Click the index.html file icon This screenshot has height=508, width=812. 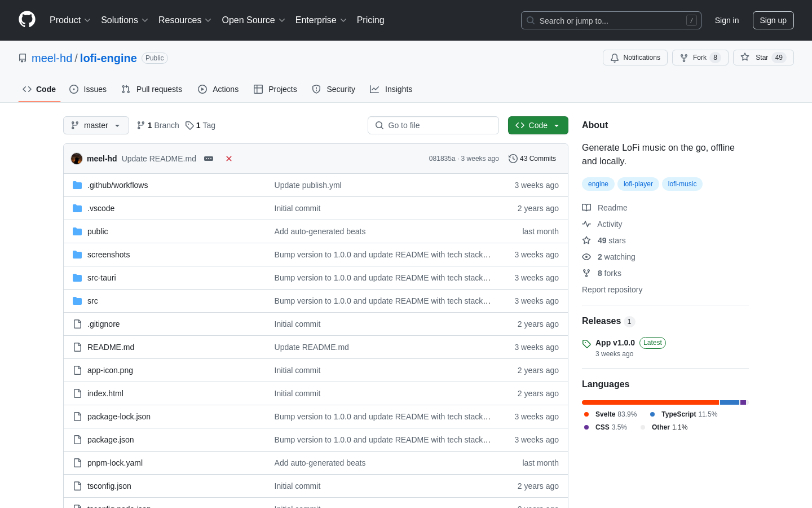pyautogui.click(x=77, y=393)
